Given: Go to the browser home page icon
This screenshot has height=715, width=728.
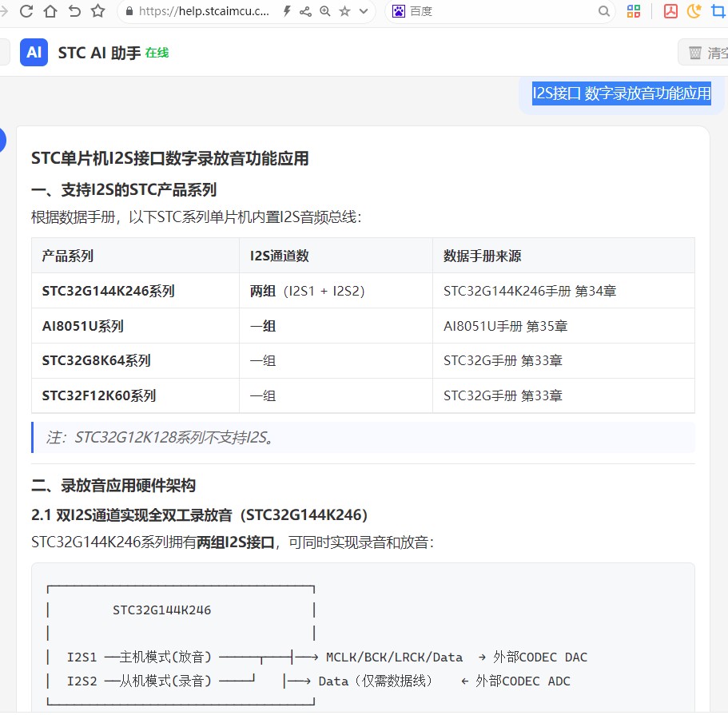Looking at the screenshot, I should click(50, 11).
